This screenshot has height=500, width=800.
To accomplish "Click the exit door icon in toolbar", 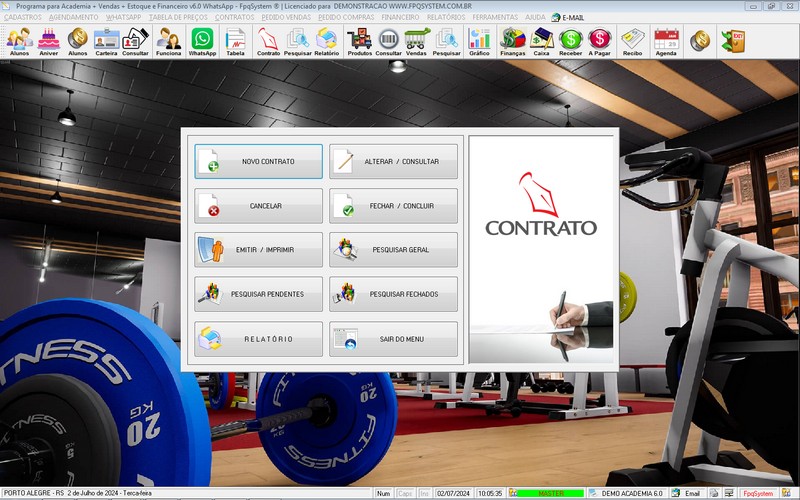I will click(733, 41).
